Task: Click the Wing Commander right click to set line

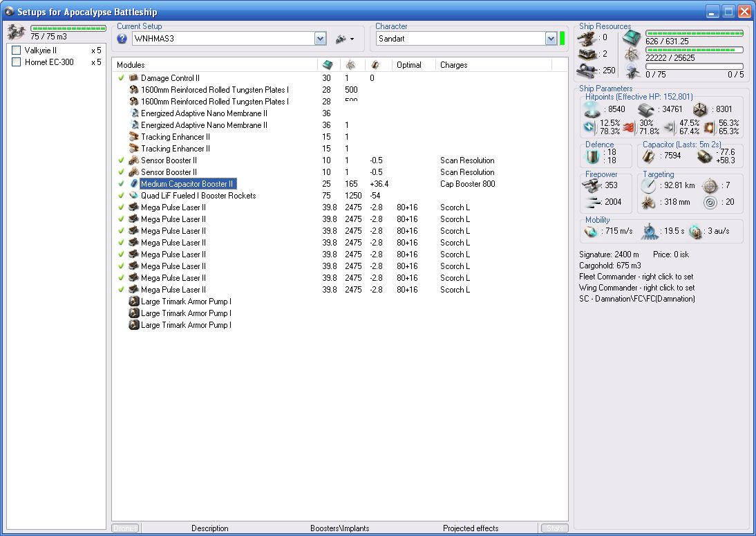Action: [637, 288]
